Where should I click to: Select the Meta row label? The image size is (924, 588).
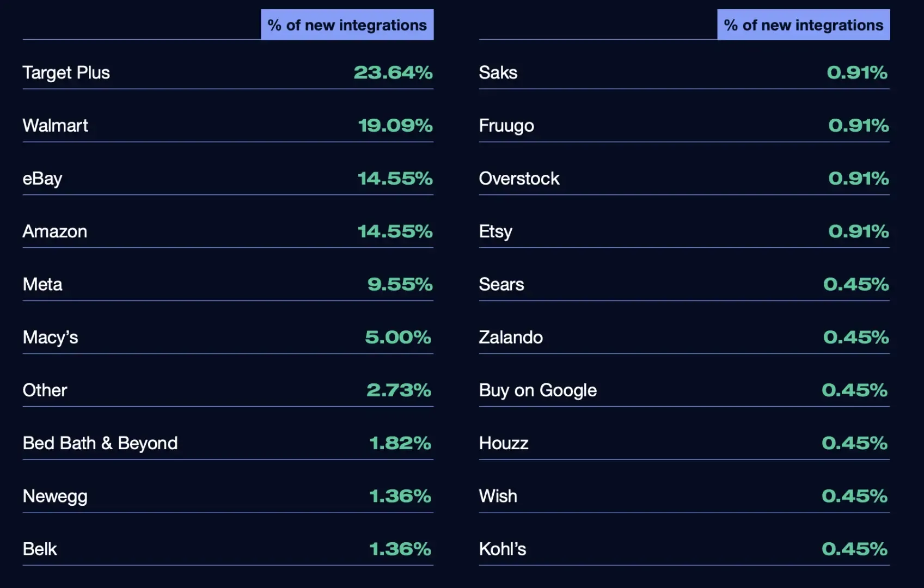coord(42,284)
